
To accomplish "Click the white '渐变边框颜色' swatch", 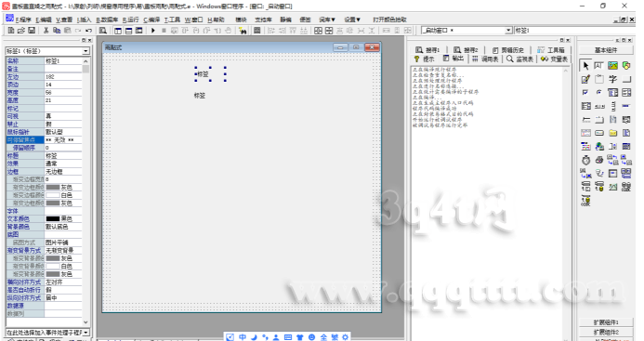I will point(53,195).
